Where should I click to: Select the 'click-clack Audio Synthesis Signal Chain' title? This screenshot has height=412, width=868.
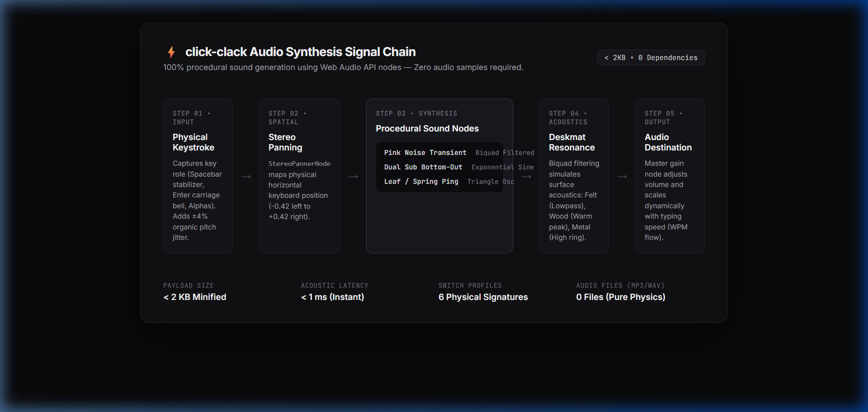300,52
